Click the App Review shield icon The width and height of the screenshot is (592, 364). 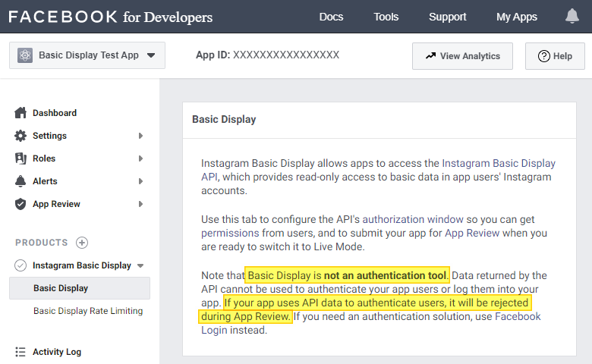[x=20, y=204]
